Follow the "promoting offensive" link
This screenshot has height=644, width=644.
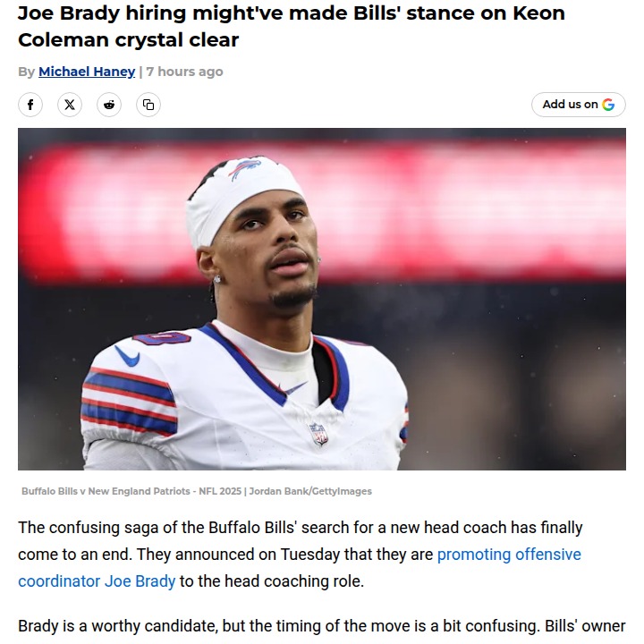click(509, 555)
